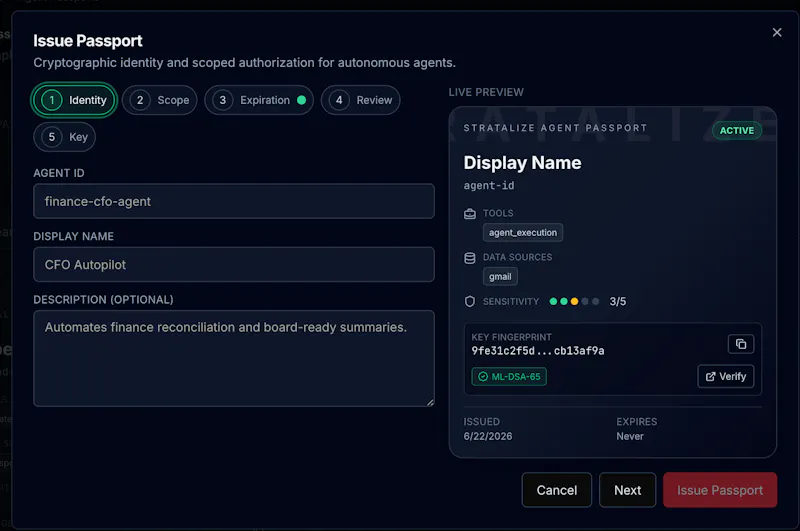
Task: Click the issued date 6/22/2026
Action: click(x=488, y=436)
